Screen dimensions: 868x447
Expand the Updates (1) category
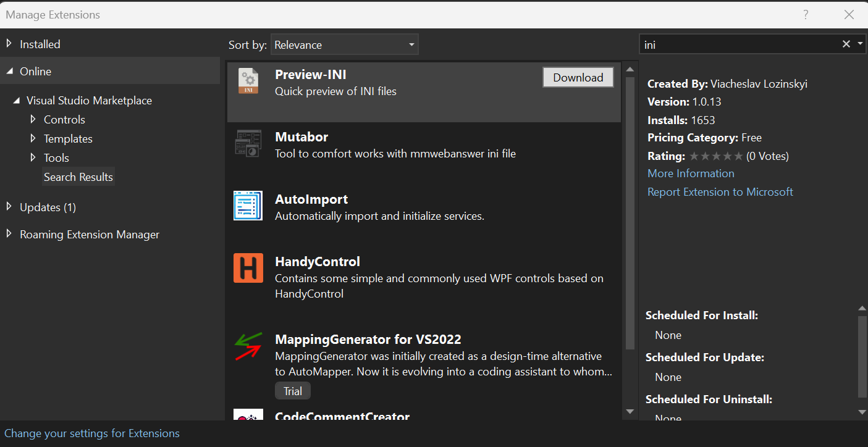(x=9, y=207)
